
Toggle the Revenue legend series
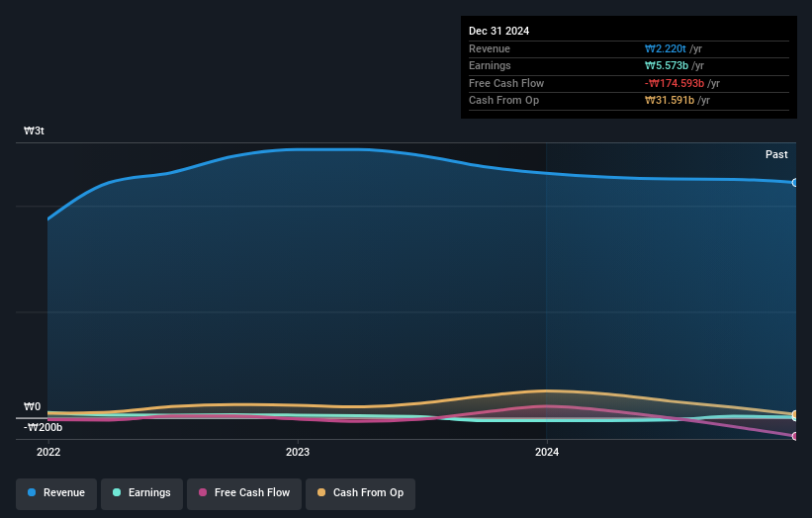click(56, 493)
